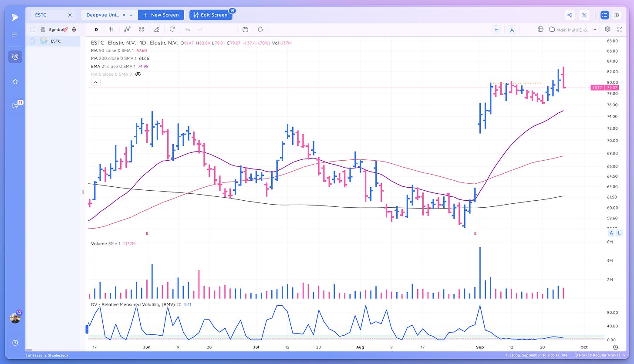Open the user profile avatar
The width and height of the screenshot is (634, 364).
coord(15,317)
